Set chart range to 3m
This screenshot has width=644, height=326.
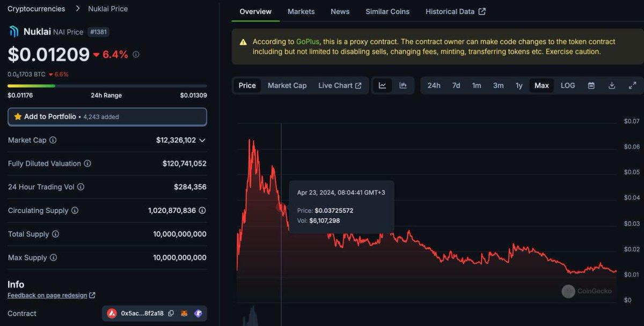[498, 86]
